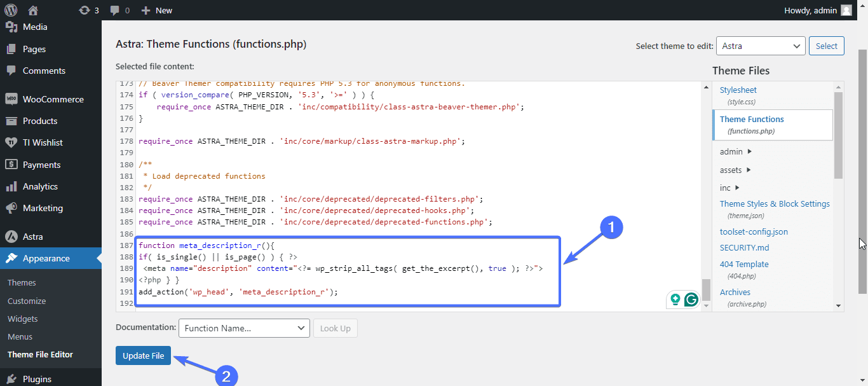Click the editor scrollbar down arrow
Screen dimensions: 868x386
point(706,306)
